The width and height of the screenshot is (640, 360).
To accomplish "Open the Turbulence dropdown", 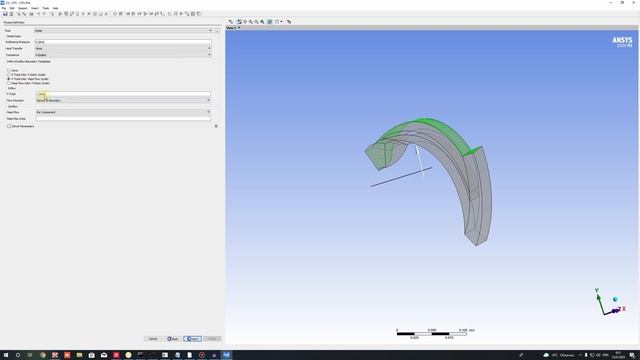I will [x=123, y=55].
